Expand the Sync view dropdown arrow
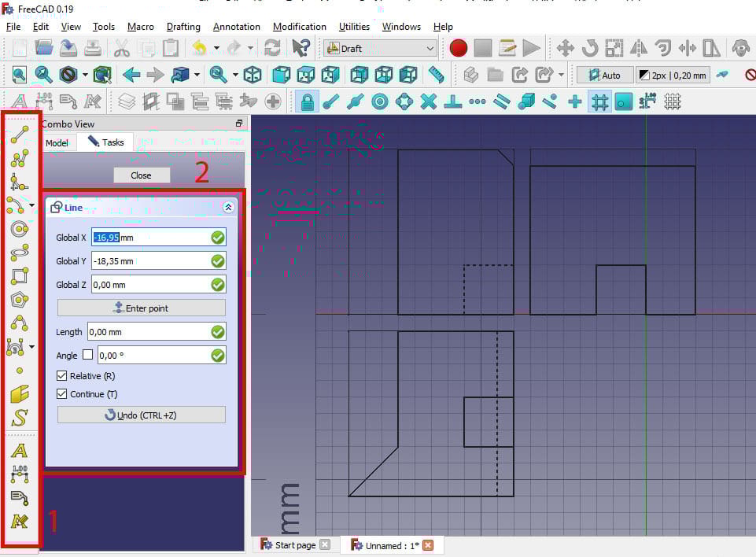The height and width of the screenshot is (557, 756). [197, 75]
